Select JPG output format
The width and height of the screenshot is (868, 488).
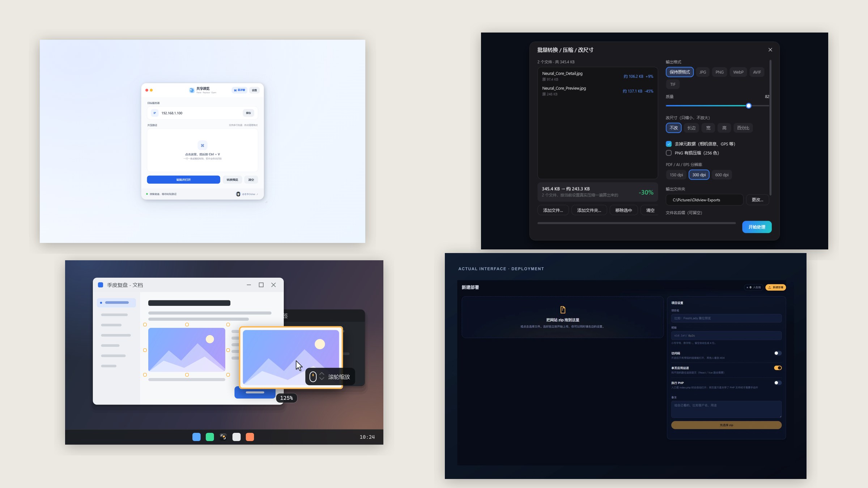click(703, 72)
